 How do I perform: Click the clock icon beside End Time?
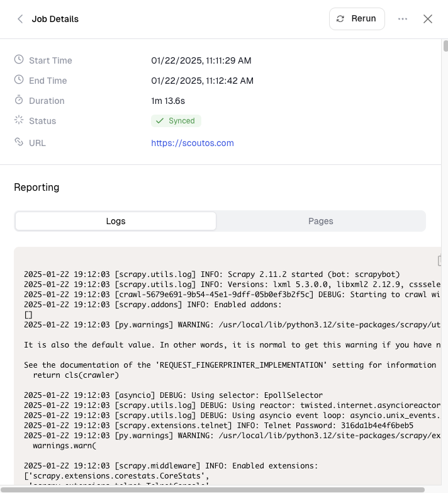pos(19,80)
